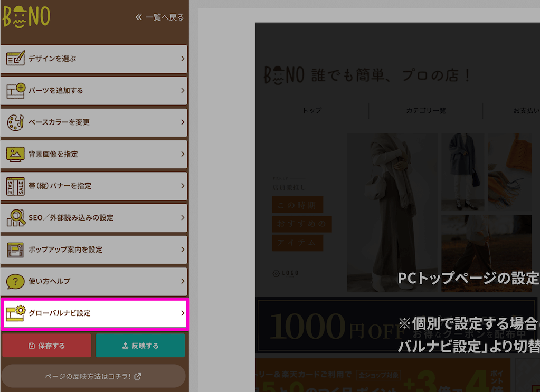Click the question mark help icon
This screenshot has height=392, width=540.
tap(15, 281)
